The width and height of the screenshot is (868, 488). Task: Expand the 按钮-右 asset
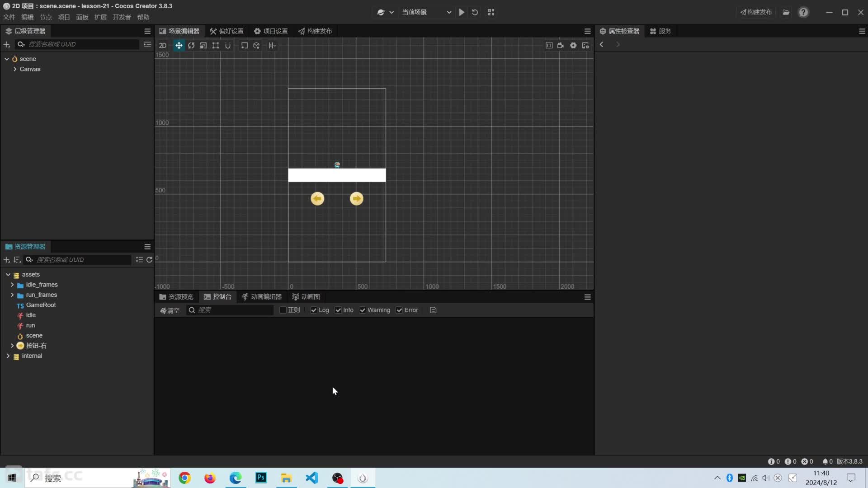pyautogui.click(x=12, y=346)
